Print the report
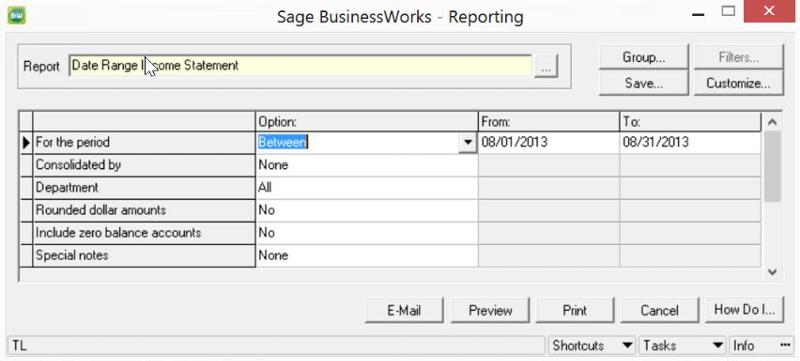Viewport: 800px width, 361px height. click(x=575, y=310)
